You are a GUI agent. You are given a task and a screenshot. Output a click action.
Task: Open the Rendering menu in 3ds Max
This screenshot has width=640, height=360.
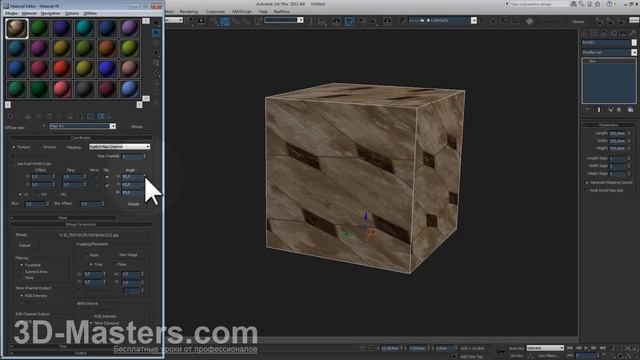189,12
